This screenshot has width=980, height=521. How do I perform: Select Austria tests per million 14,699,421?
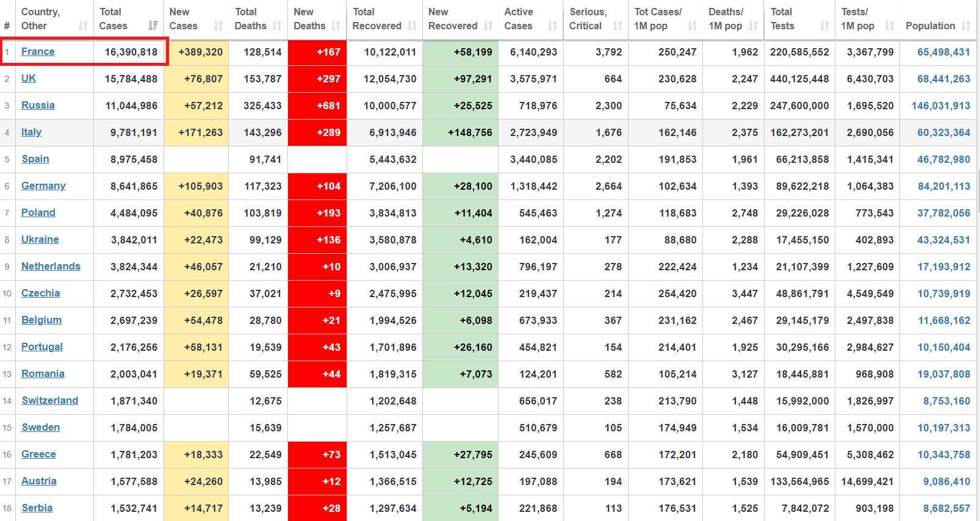click(867, 481)
